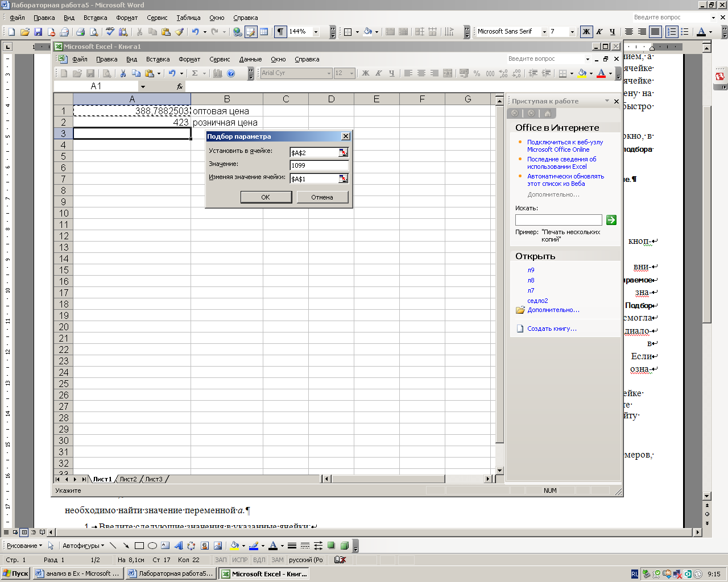The height and width of the screenshot is (582, 728).
Task: Click Подключиться к веб-узлу Microsoft Office Online link
Action: point(565,146)
